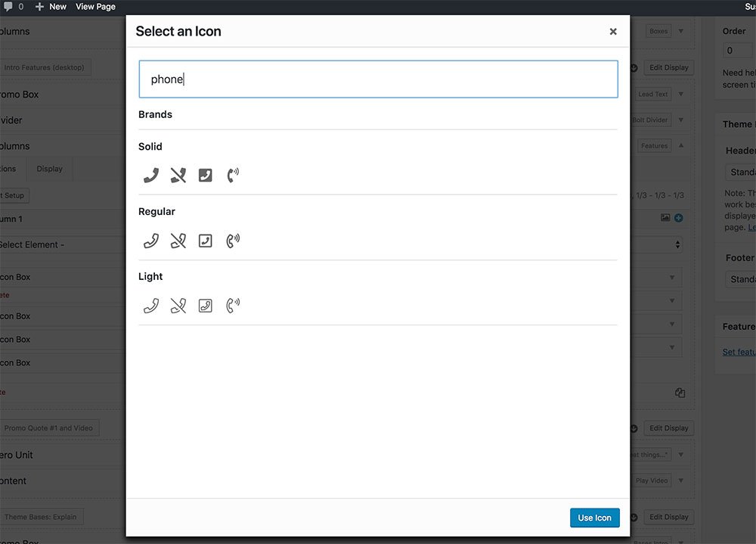Click Edit Display next to Promo Quote
This screenshot has width=756, height=544.
click(x=668, y=428)
